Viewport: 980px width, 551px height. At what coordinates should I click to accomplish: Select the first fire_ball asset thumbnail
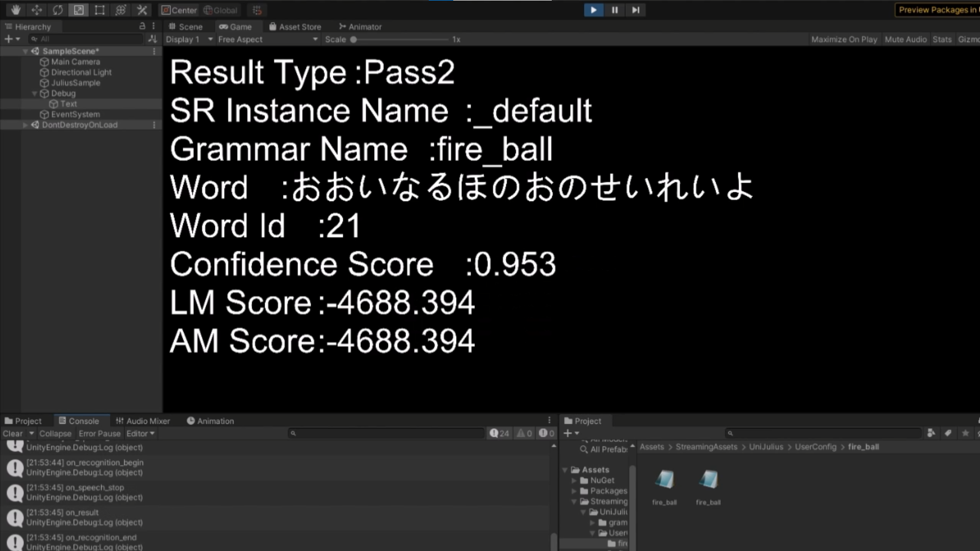[665, 480]
